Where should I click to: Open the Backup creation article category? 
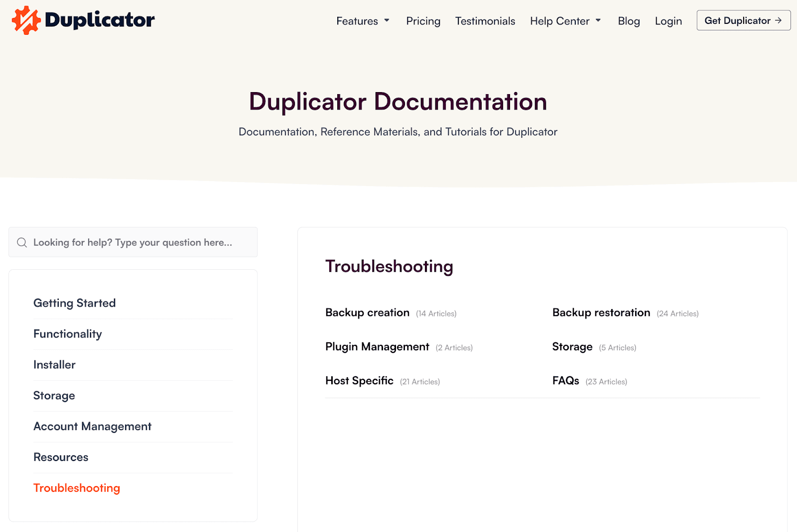point(367,313)
